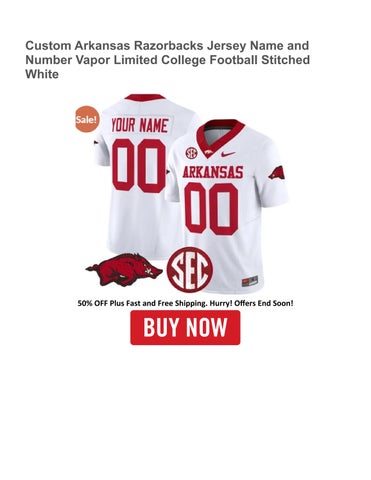The image size is (371, 480).
Task: Click the small SEC patch on chest
Action: (x=191, y=153)
